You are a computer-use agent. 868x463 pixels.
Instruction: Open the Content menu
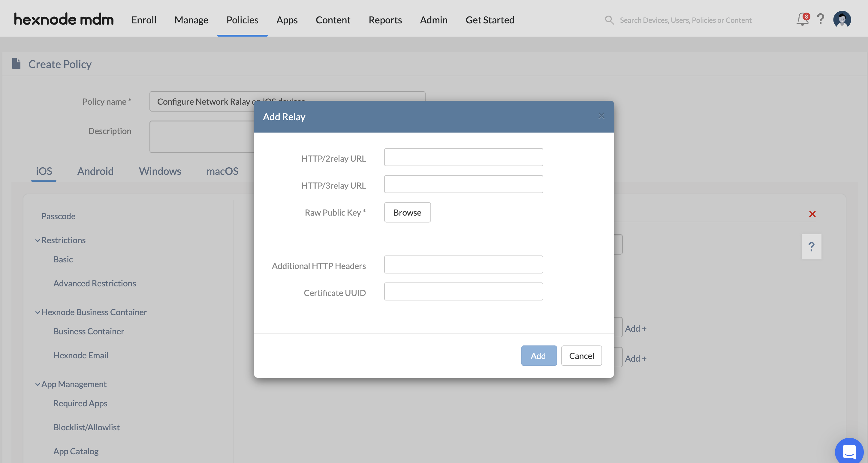point(333,19)
